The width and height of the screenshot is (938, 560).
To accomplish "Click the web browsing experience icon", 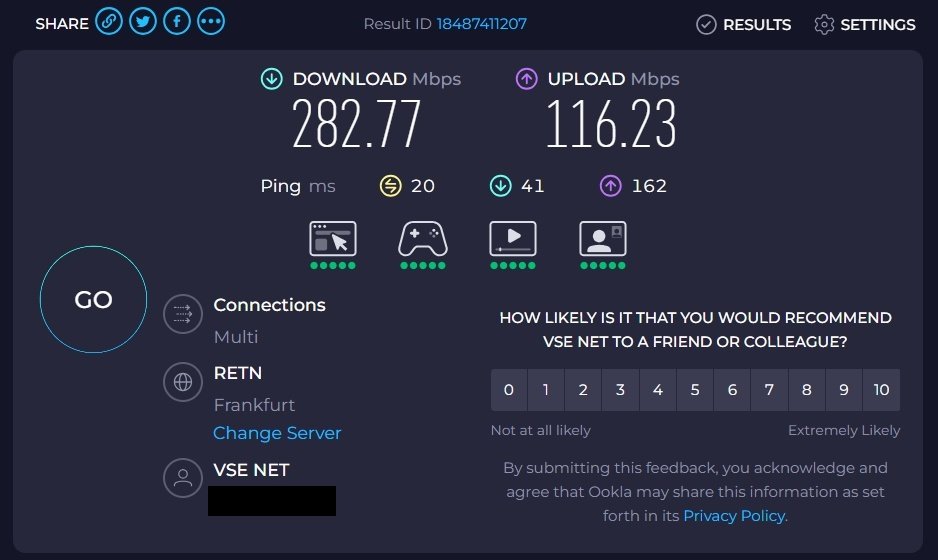I will [x=333, y=239].
